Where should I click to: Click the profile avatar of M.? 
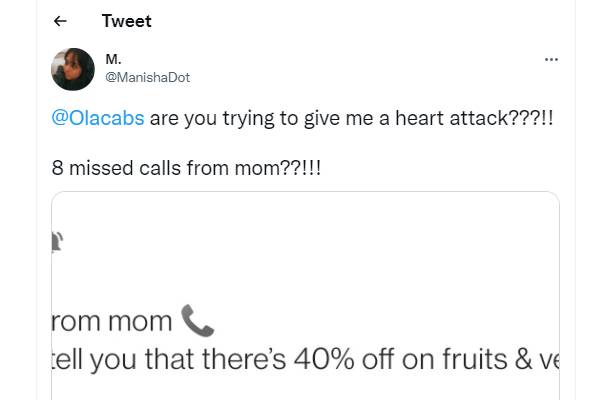[73, 69]
